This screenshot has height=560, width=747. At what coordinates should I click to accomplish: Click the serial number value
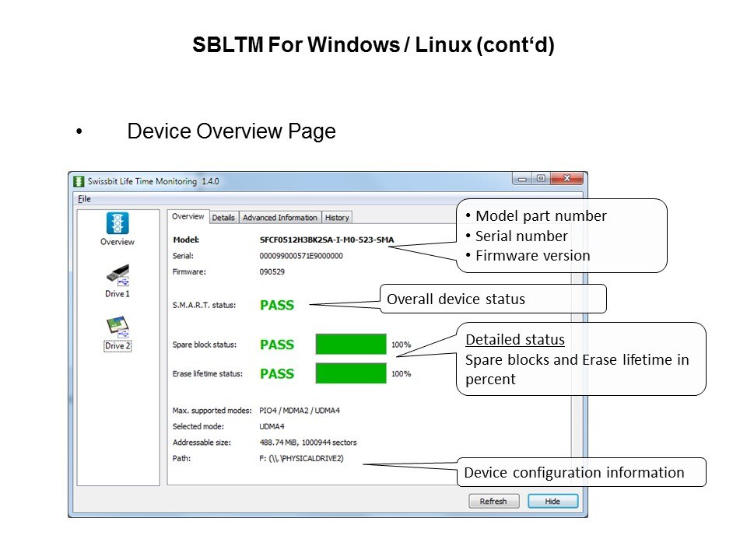point(300,256)
